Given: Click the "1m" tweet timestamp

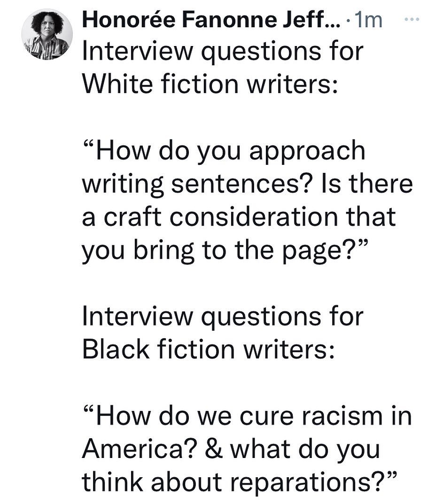Looking at the screenshot, I should [x=370, y=21].
